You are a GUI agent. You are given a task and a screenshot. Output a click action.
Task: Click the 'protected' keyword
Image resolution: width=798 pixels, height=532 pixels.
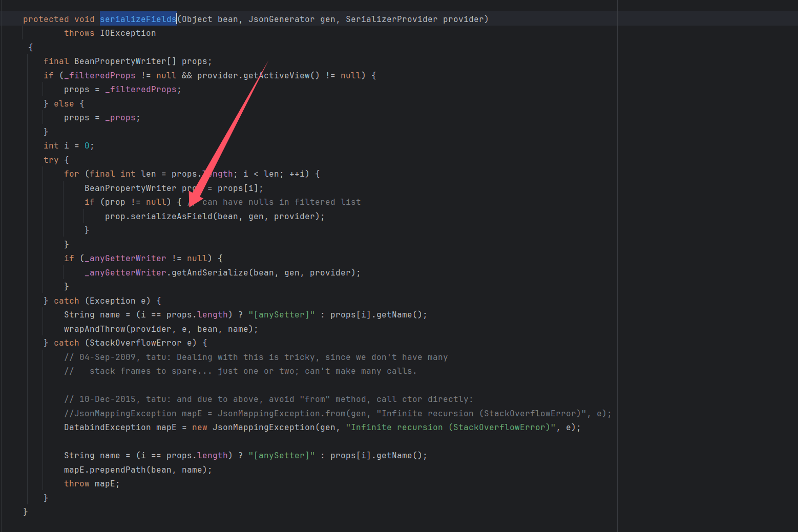[46, 19]
